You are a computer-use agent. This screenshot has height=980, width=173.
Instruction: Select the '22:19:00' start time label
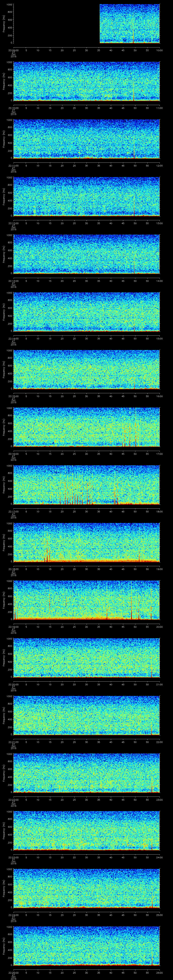pyautogui.click(x=14, y=627)
